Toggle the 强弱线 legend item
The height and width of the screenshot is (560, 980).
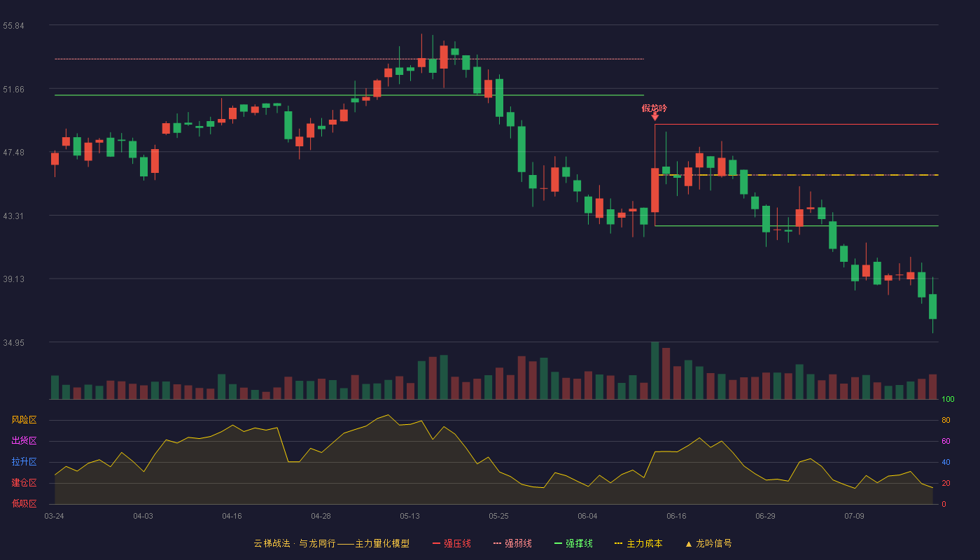point(512,543)
